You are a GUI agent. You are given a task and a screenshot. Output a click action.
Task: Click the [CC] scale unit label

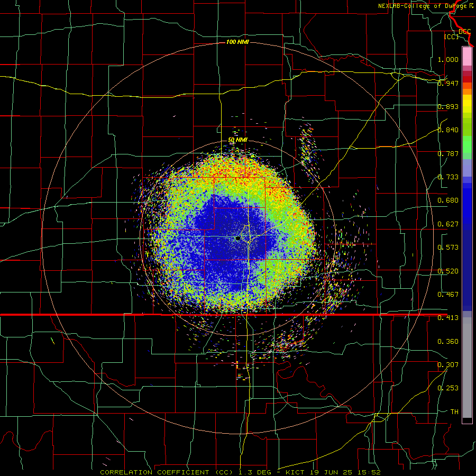click(x=452, y=36)
